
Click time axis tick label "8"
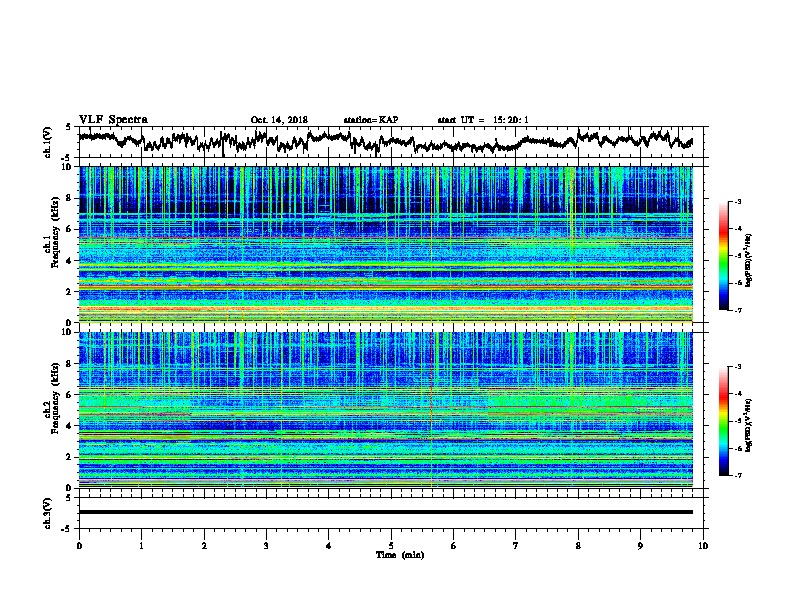578,546
